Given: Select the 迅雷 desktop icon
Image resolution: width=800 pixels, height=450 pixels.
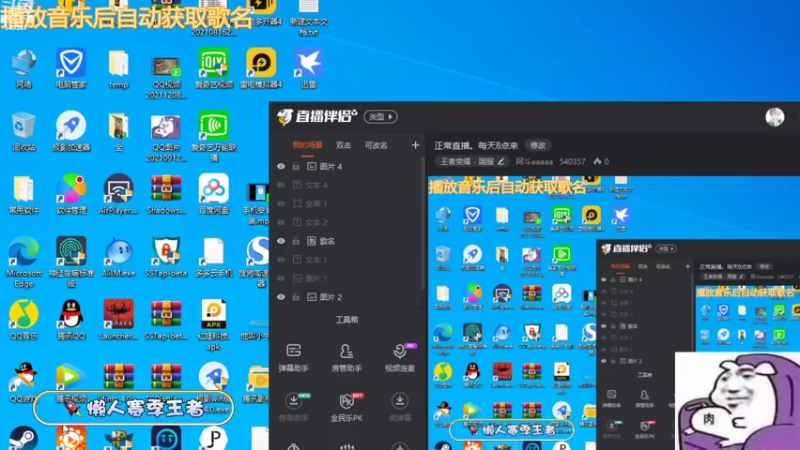Looking at the screenshot, I should click(309, 68).
